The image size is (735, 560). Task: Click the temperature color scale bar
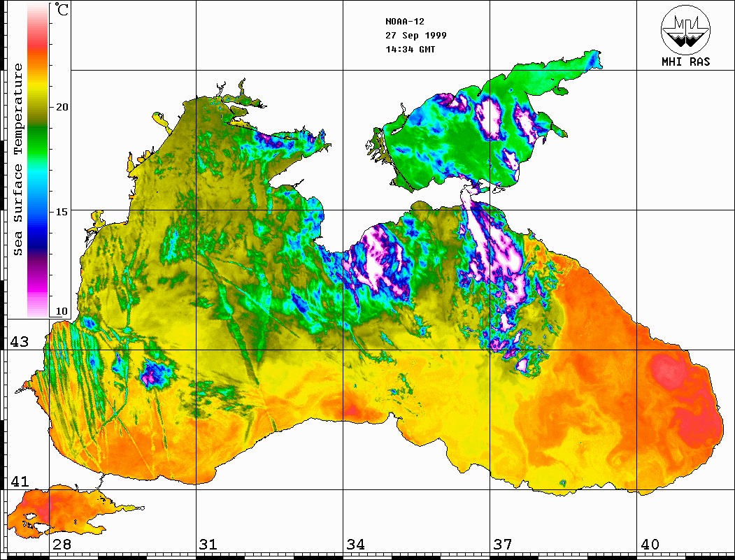[38, 160]
